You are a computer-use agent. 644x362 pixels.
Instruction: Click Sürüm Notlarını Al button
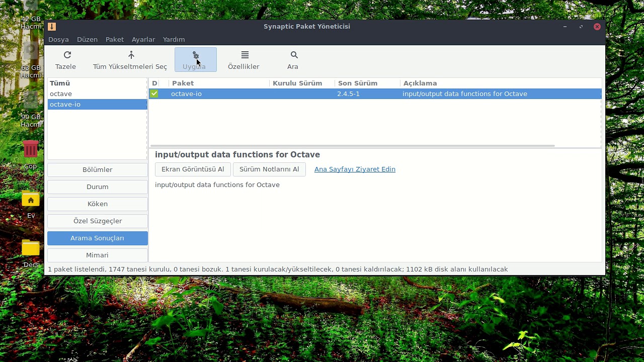coord(269,169)
